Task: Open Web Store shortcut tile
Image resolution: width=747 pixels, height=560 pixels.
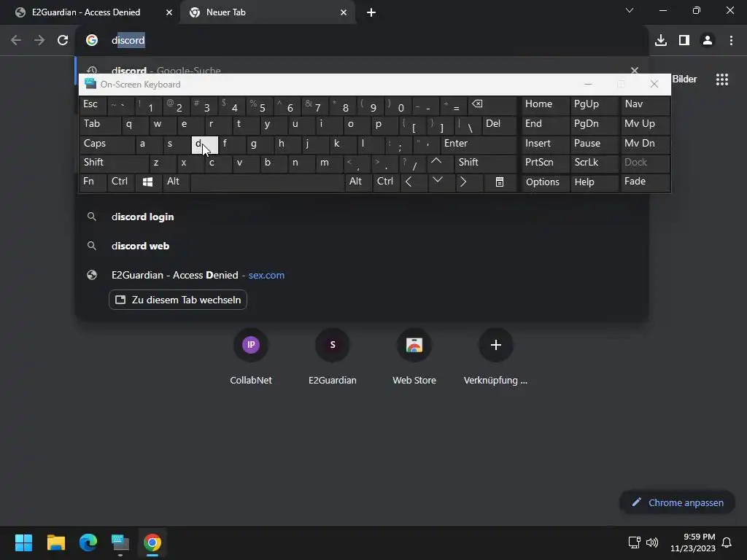Action: [x=414, y=356]
